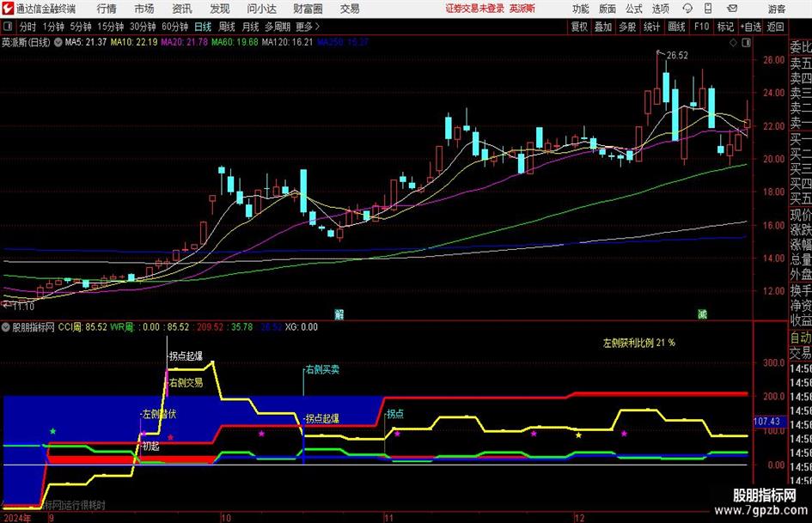812x523 pixels.
Task: Click the diamond icon above the price axis
Action: tap(733, 43)
